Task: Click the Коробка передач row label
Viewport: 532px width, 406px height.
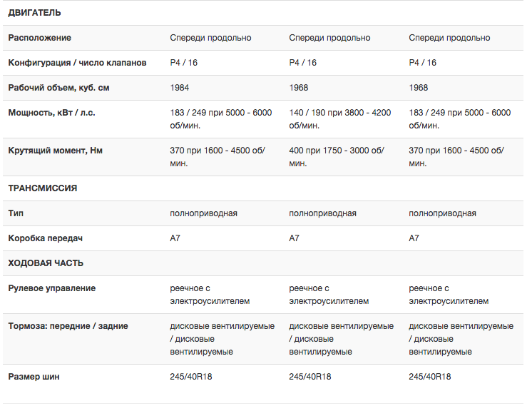Action: (46, 238)
